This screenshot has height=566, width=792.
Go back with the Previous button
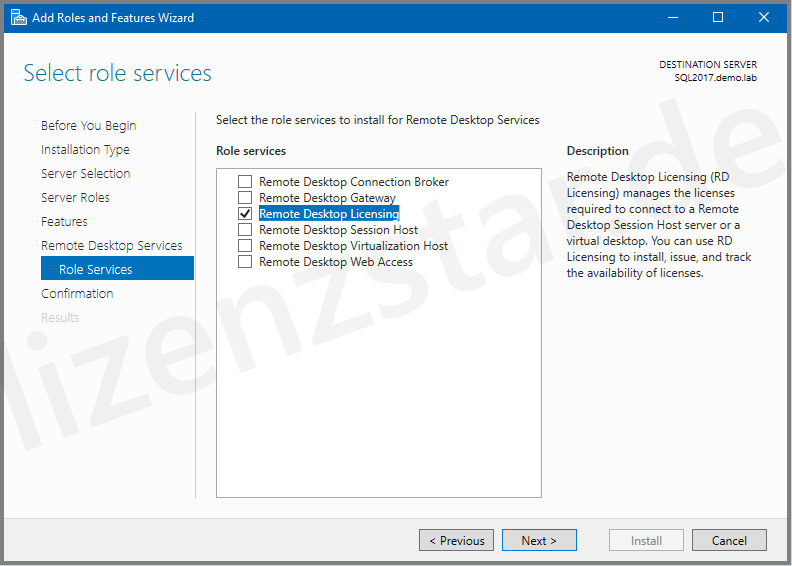[456, 541]
